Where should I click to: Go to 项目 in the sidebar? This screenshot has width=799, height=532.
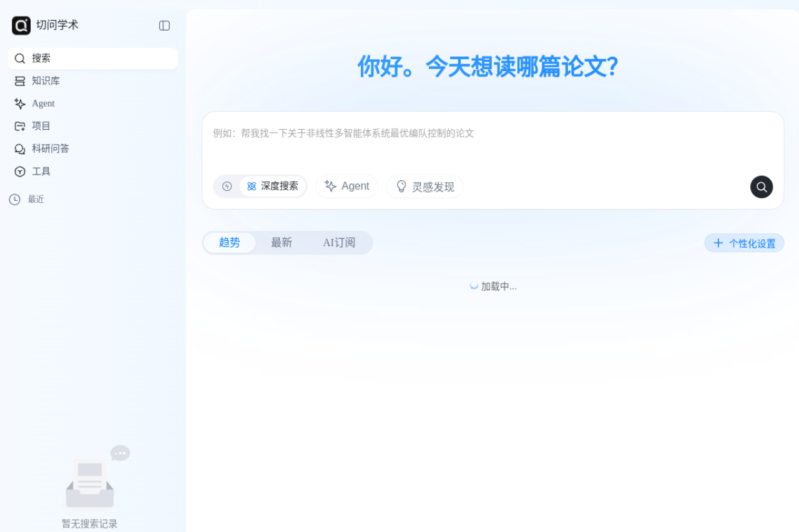pyautogui.click(x=93, y=126)
